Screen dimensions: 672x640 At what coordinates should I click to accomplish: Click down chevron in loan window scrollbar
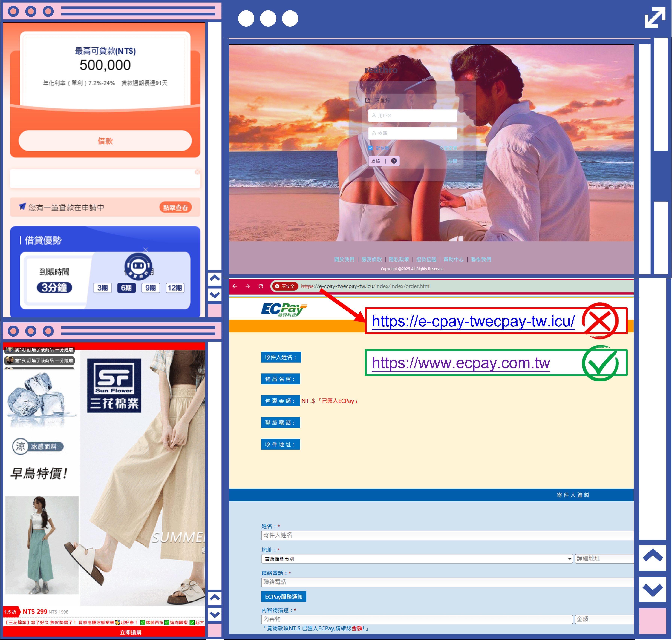coord(215,295)
